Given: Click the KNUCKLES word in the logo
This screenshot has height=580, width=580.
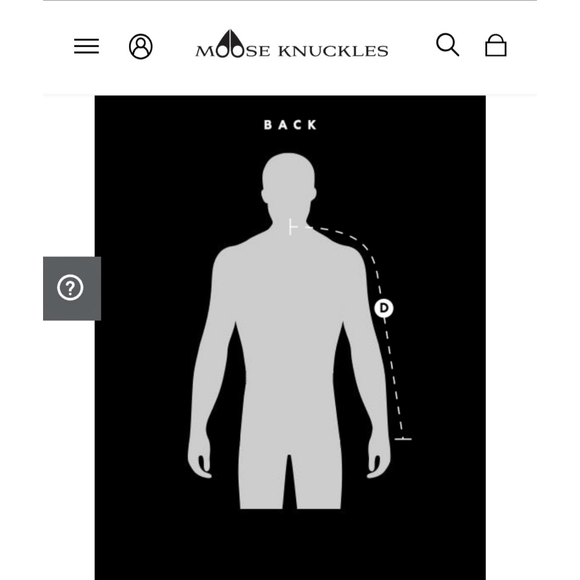Looking at the screenshot, I should tap(333, 51).
